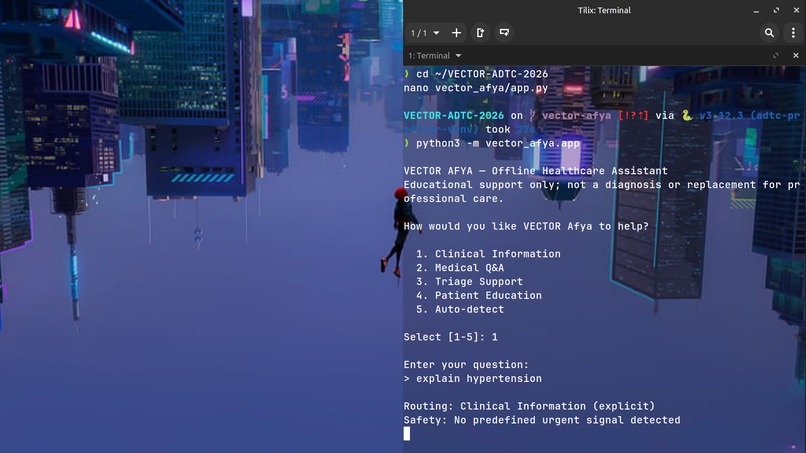Click the 'Educational support only' disclaimer line
The image size is (806, 453).
point(601,191)
